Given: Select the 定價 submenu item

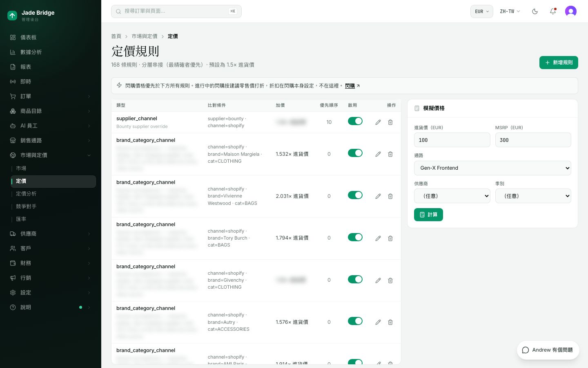Looking at the screenshot, I should (x=53, y=181).
